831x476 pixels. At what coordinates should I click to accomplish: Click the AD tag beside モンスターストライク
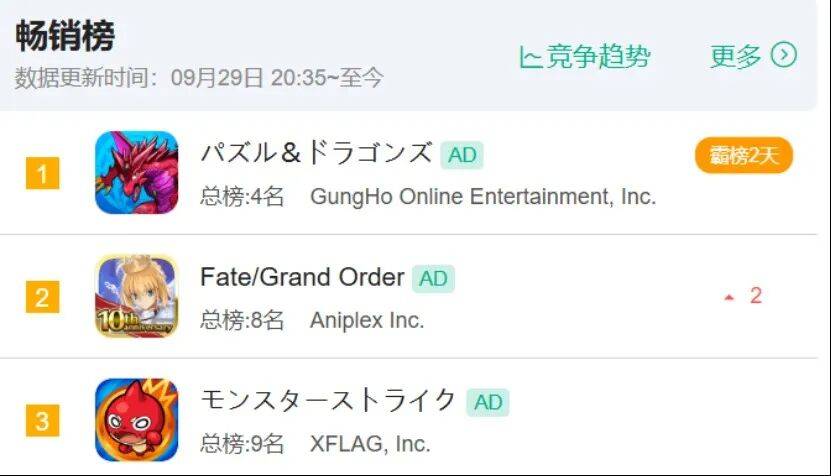point(488,402)
